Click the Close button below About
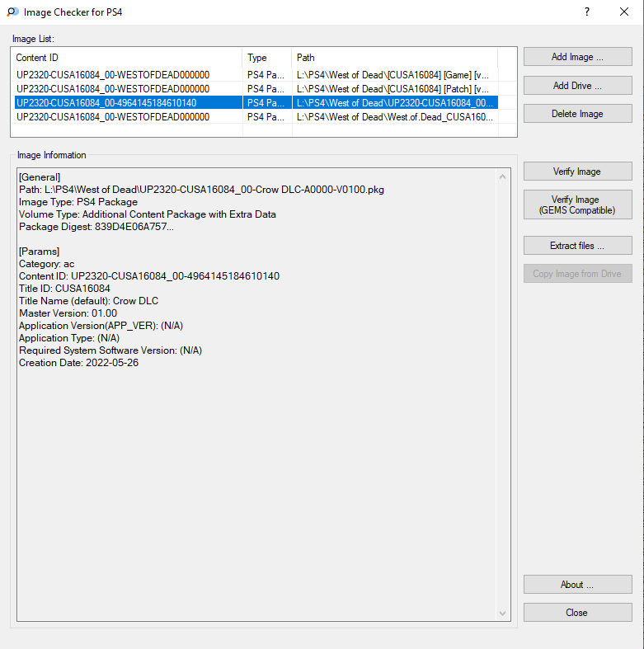This screenshot has width=644, height=649. pyautogui.click(x=577, y=613)
